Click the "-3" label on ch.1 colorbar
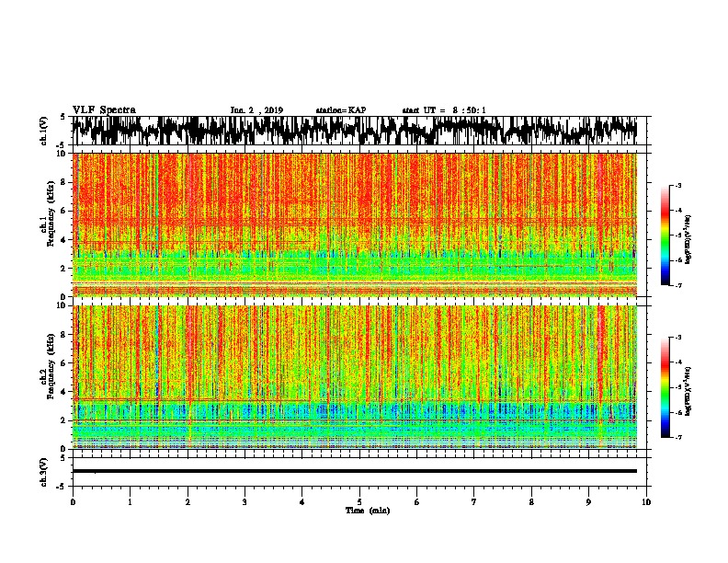 coord(678,185)
